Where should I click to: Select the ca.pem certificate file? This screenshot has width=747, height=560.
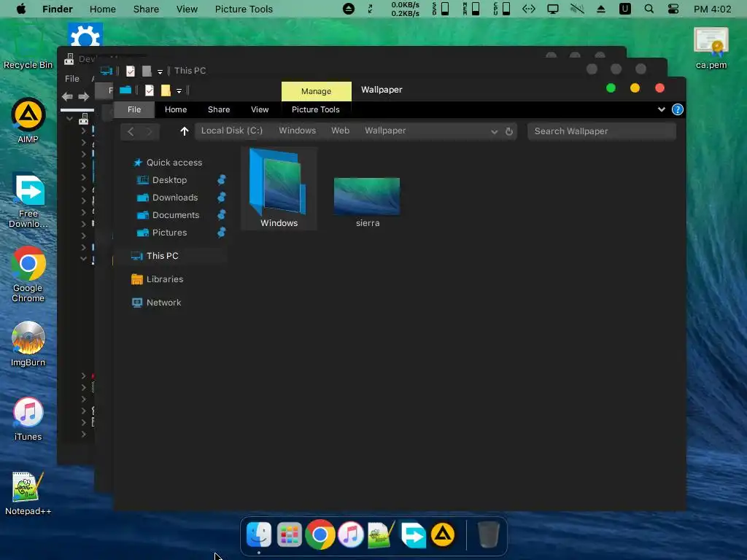(711, 48)
